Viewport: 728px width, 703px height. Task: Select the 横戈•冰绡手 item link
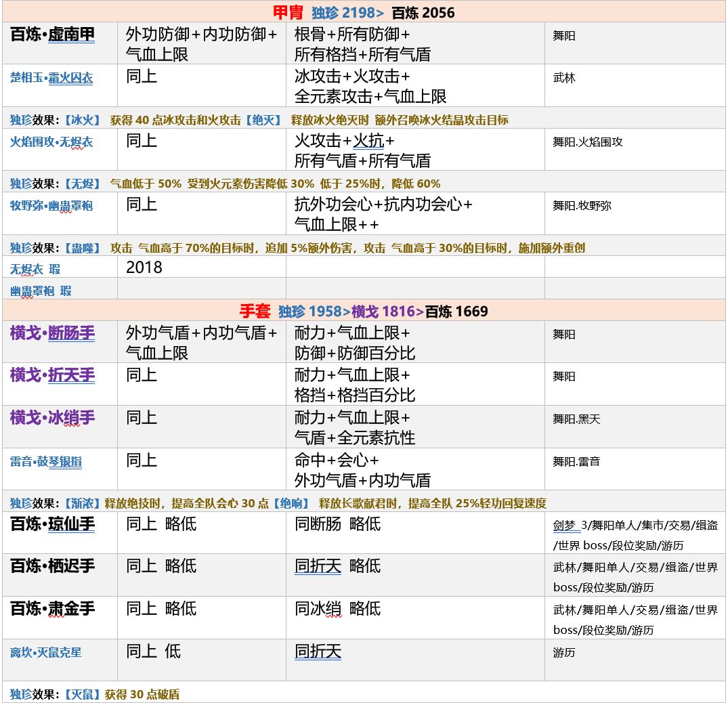(53, 418)
